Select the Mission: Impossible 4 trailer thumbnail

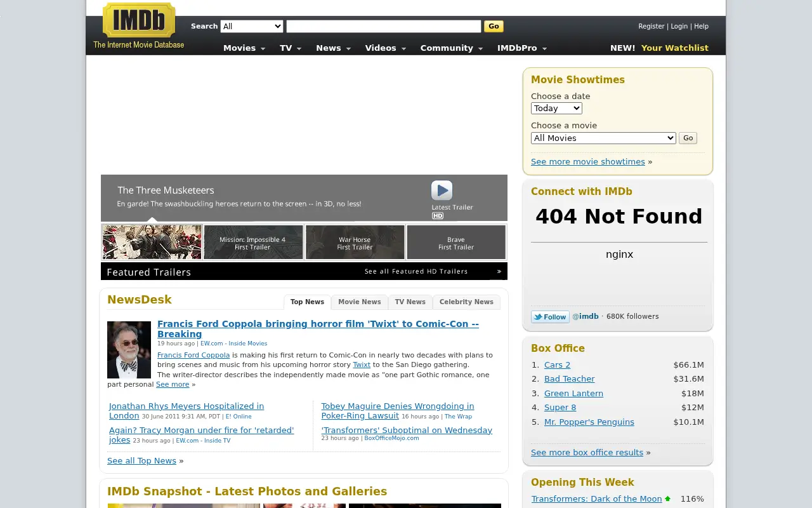253,242
